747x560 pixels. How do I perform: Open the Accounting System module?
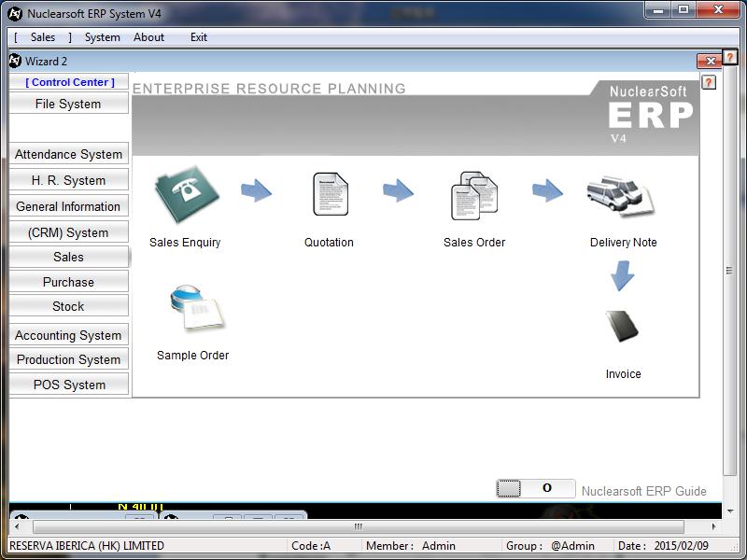click(x=68, y=335)
